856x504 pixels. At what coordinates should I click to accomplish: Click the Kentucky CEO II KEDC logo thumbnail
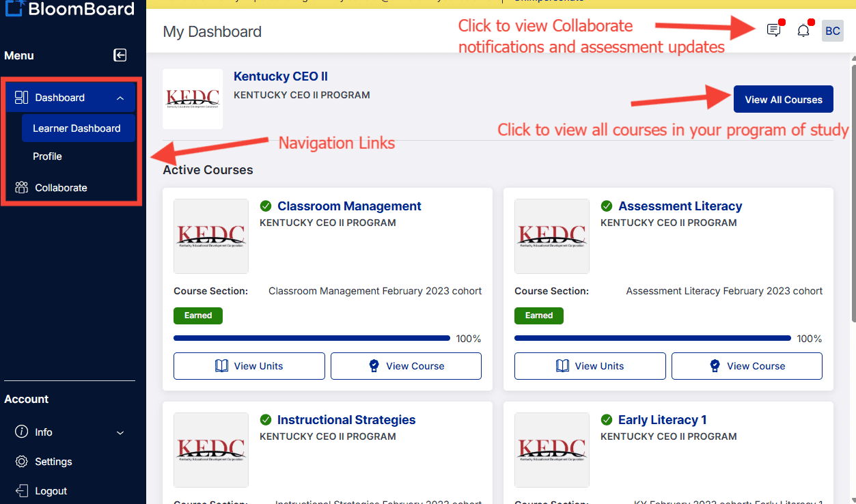click(193, 99)
